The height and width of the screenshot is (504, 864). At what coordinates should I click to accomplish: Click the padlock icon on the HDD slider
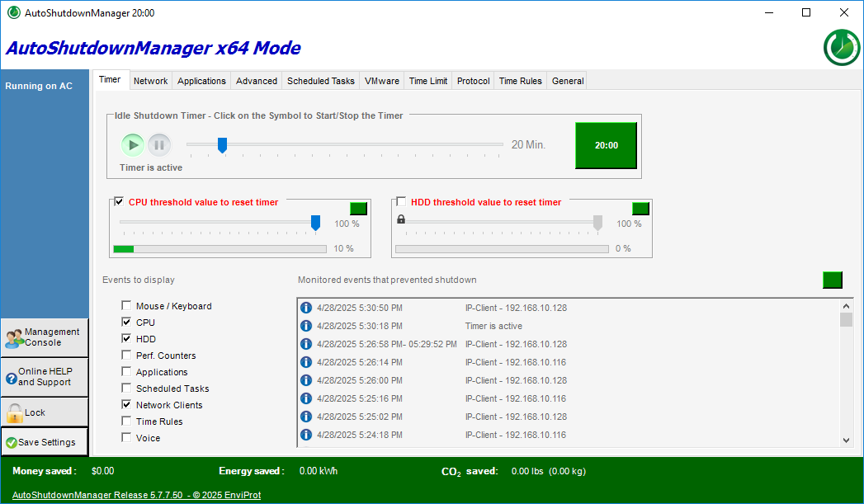(401, 219)
